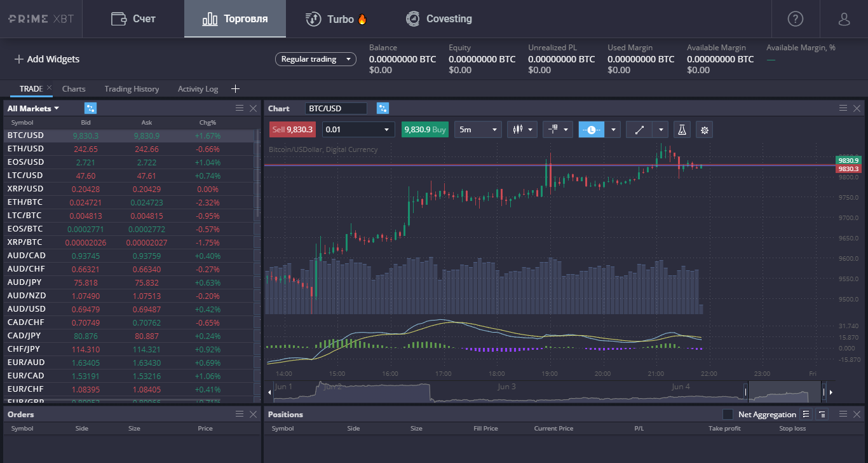This screenshot has width=868, height=463.
Task: Click the Add Widgets button
Action: coord(47,59)
